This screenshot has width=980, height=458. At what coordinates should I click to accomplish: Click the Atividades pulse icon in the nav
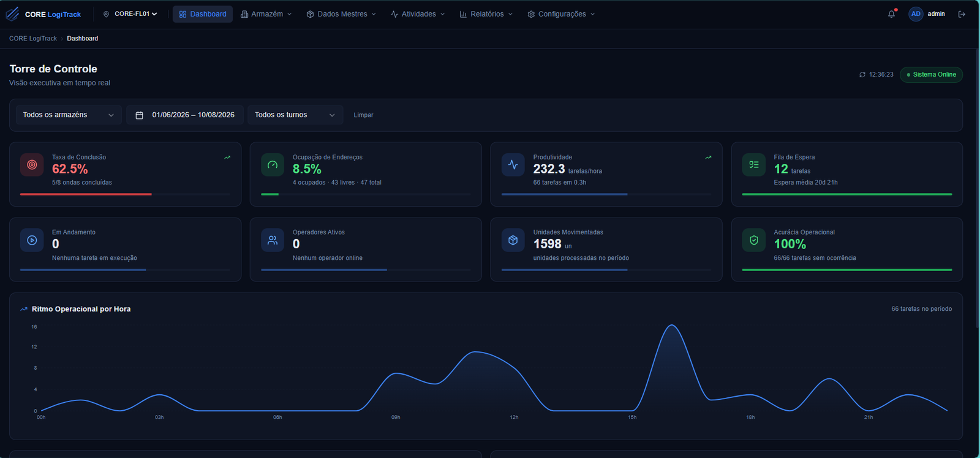point(394,14)
